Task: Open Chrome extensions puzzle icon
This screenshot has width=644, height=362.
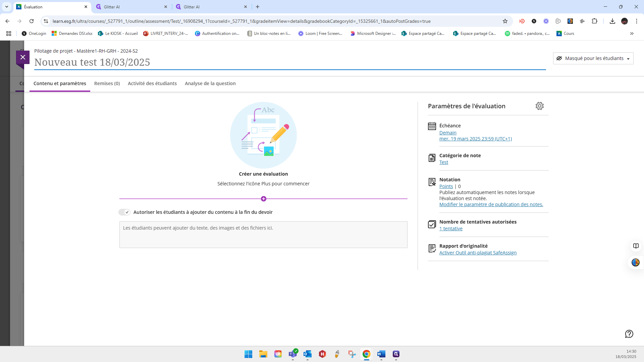Action: [x=594, y=21]
